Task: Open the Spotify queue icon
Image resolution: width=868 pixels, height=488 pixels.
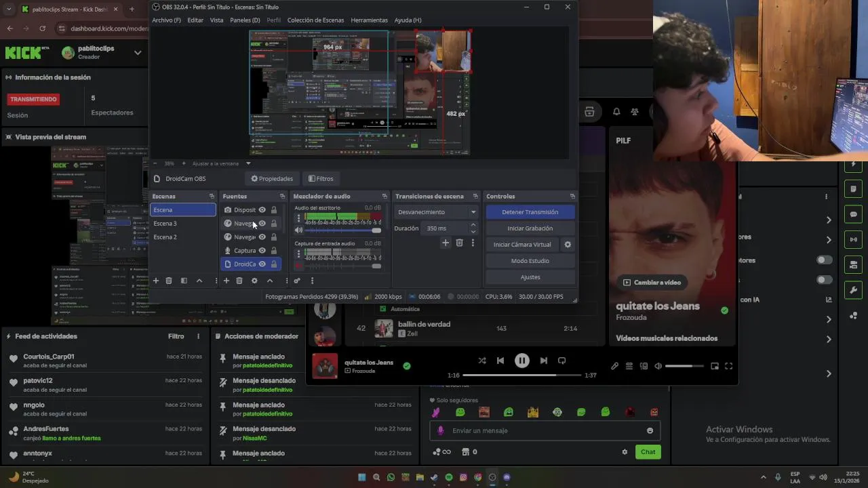Action: tap(629, 366)
